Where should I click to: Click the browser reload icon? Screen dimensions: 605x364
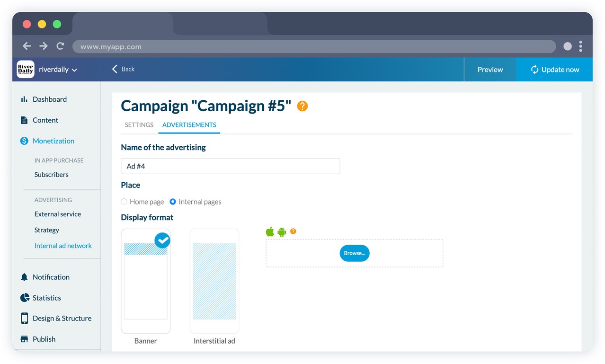click(60, 46)
